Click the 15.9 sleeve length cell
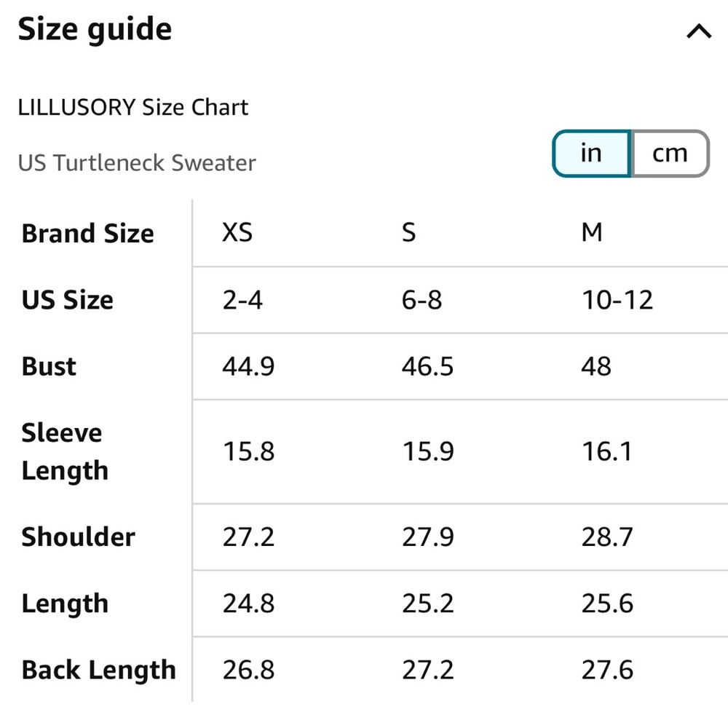 tap(427, 451)
